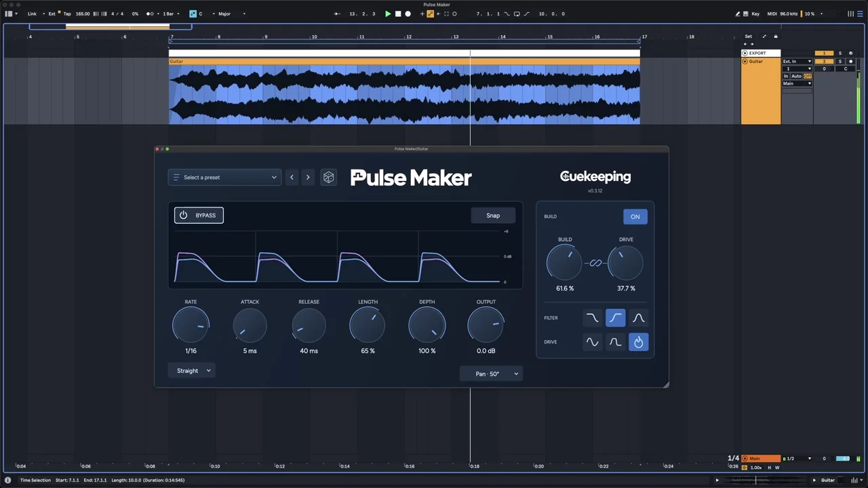868x488 pixels.
Task: Open the Select a preset dropdown
Action: point(224,178)
